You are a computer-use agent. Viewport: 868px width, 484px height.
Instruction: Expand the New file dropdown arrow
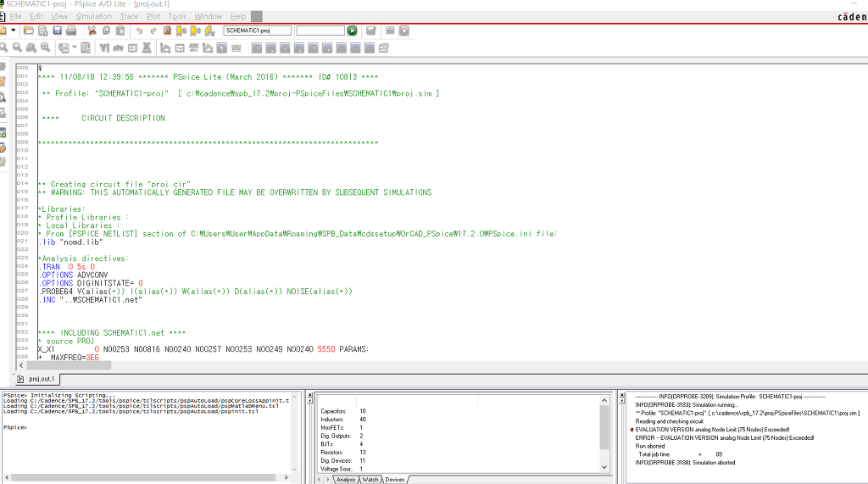tap(14, 31)
